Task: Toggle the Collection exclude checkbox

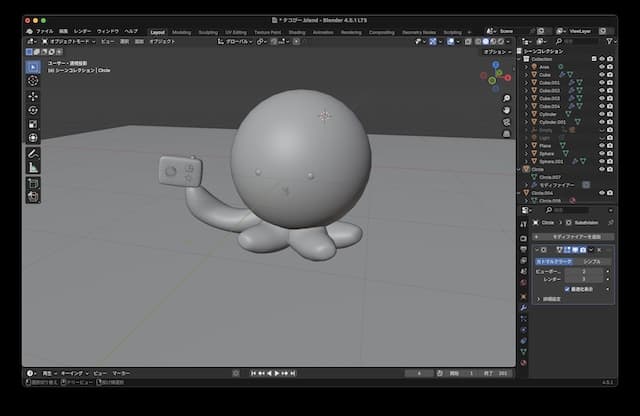Action: click(x=594, y=59)
